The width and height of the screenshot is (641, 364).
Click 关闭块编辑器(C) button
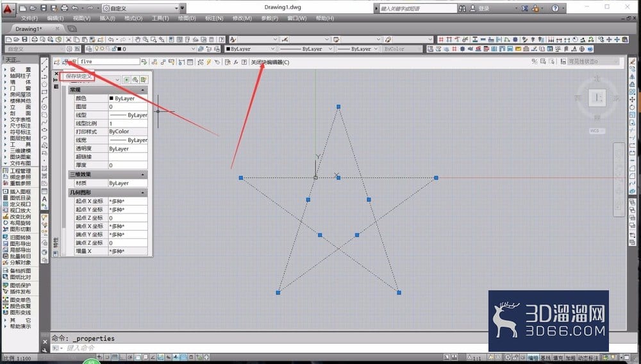tap(271, 62)
